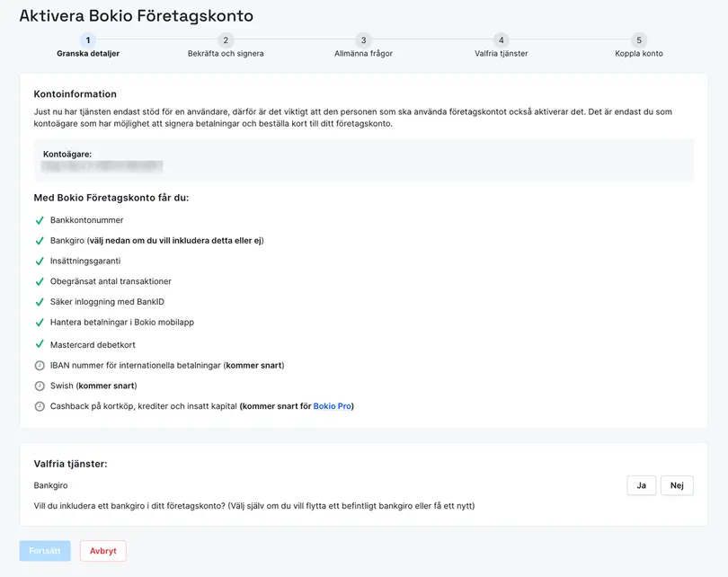Screen dimensions: 728x577
Task: Click checkmark icon next to Bankkontonummer
Action: click(40, 220)
